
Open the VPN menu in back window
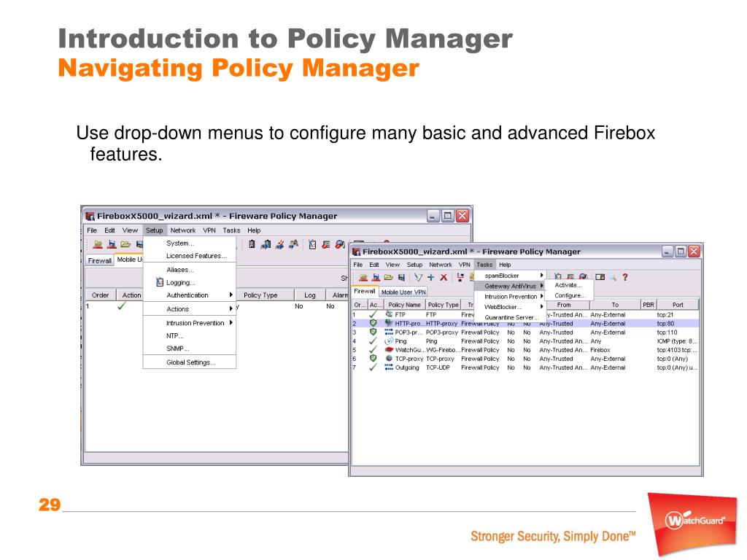[209, 230]
